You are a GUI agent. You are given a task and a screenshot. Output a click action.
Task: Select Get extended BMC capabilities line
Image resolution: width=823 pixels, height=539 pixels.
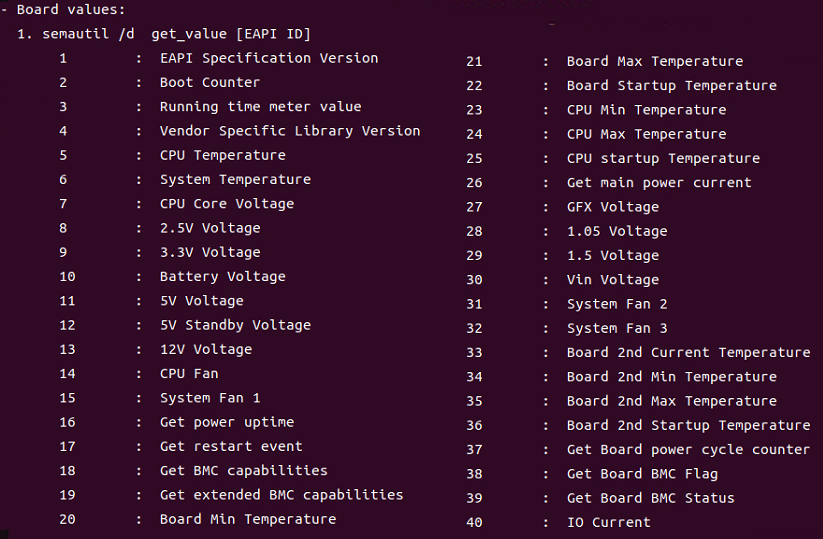(x=281, y=495)
